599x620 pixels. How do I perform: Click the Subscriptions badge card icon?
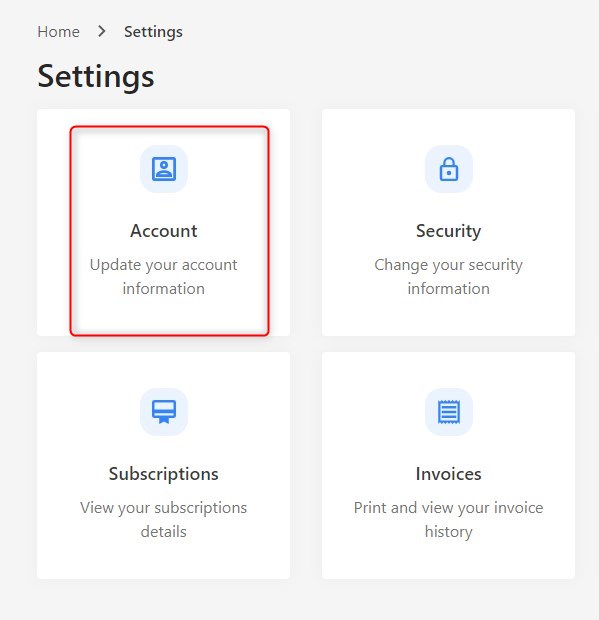click(x=164, y=412)
